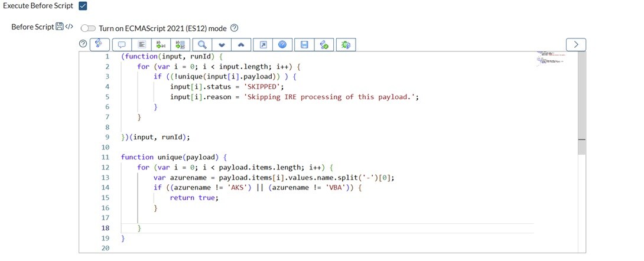This screenshot has height=261, width=644.
Task: Open the help icon next to ES12 mode
Action: 234,28
